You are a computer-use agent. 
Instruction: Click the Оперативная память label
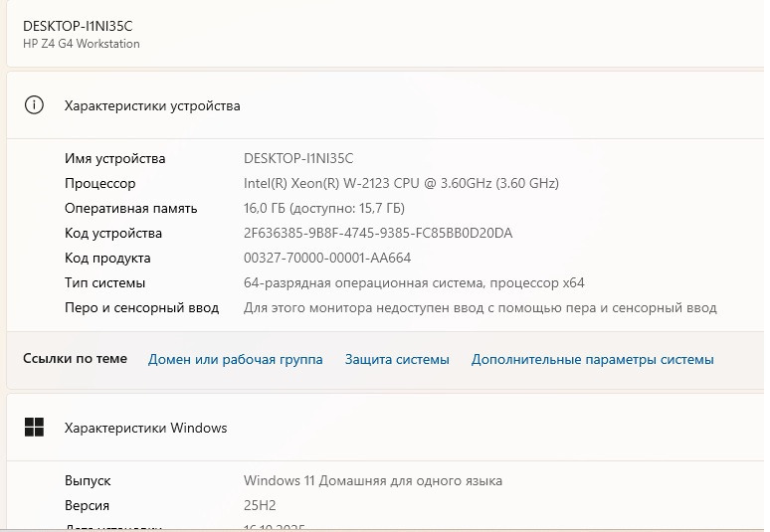130,208
